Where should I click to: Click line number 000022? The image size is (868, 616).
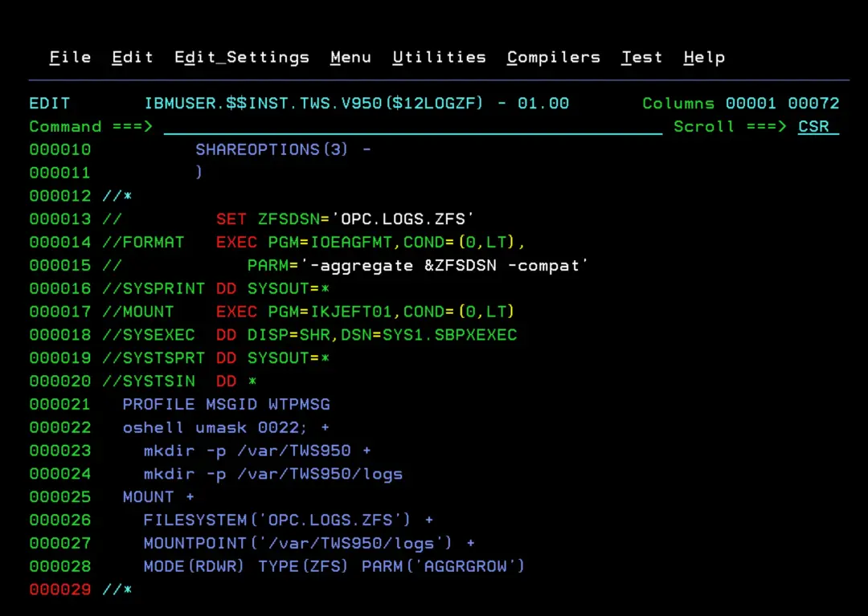click(x=59, y=429)
